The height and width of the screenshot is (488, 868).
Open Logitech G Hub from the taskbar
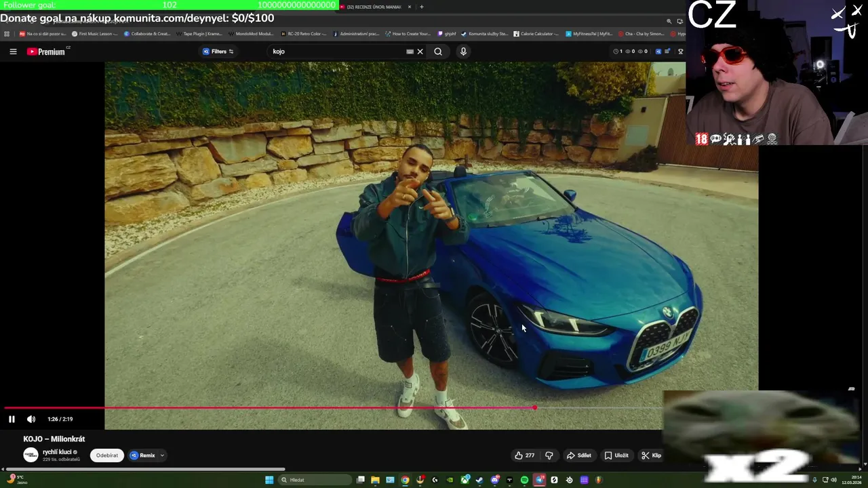(x=435, y=480)
